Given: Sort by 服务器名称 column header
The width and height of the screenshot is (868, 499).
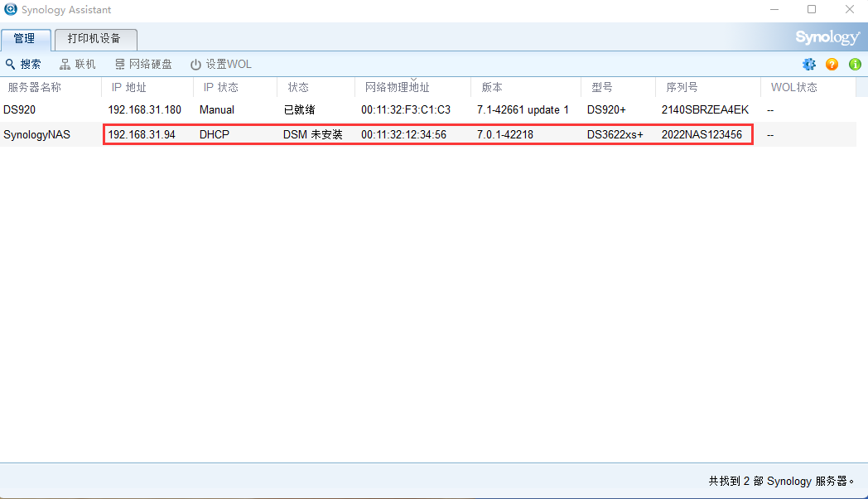Looking at the screenshot, I should [35, 87].
